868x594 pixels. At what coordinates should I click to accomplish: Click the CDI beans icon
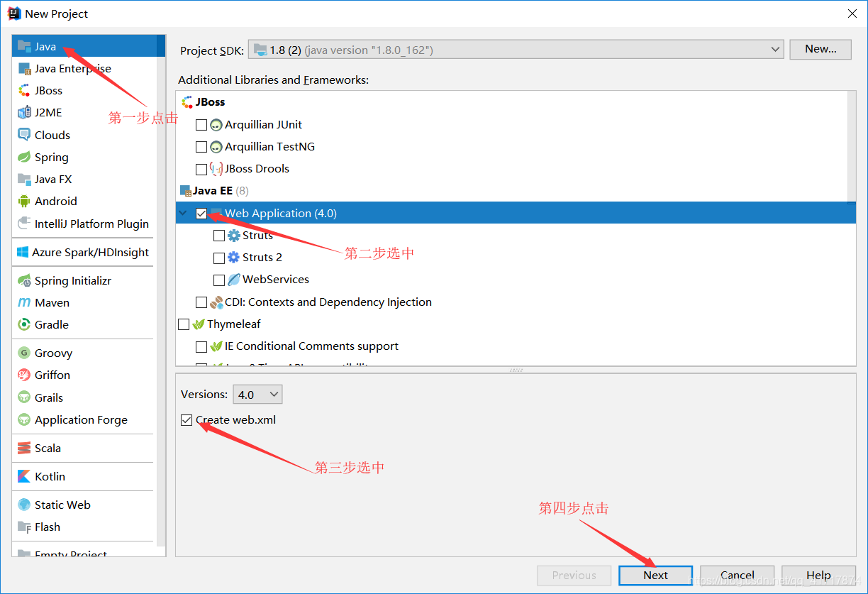[216, 302]
